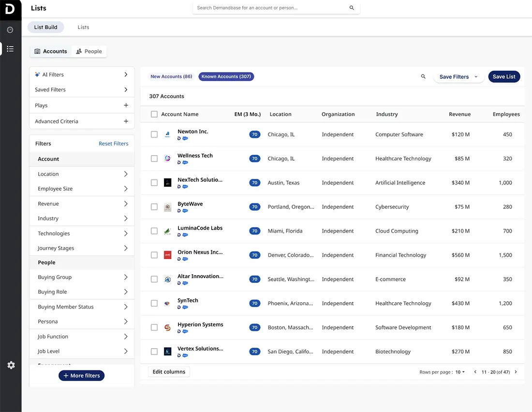This screenshot has width=532, height=412.
Task: Click SynTech company logo
Action: (x=167, y=303)
